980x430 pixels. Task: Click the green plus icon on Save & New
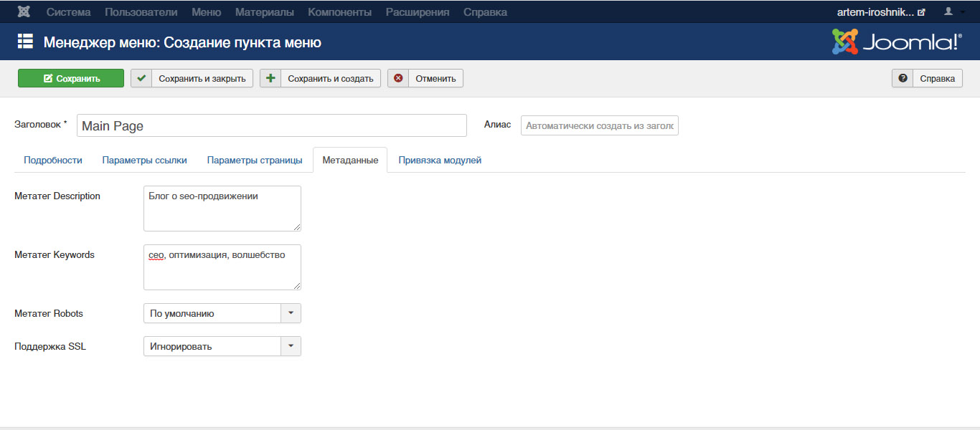(x=270, y=78)
